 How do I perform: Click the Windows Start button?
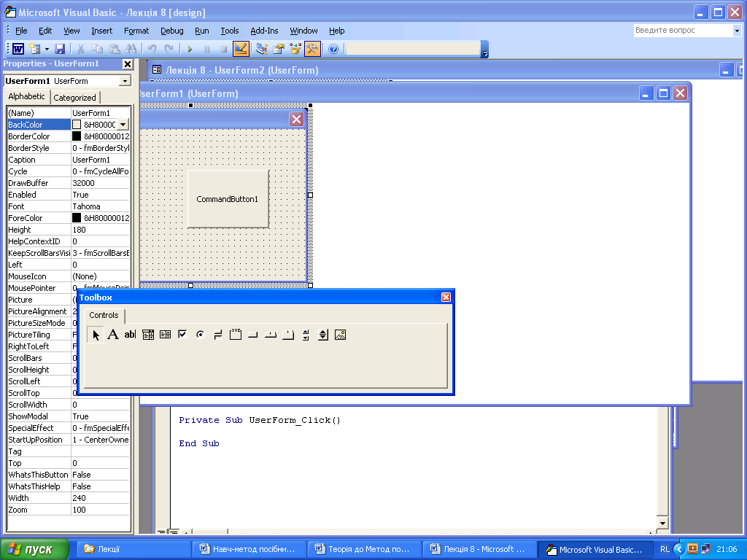click(35, 550)
